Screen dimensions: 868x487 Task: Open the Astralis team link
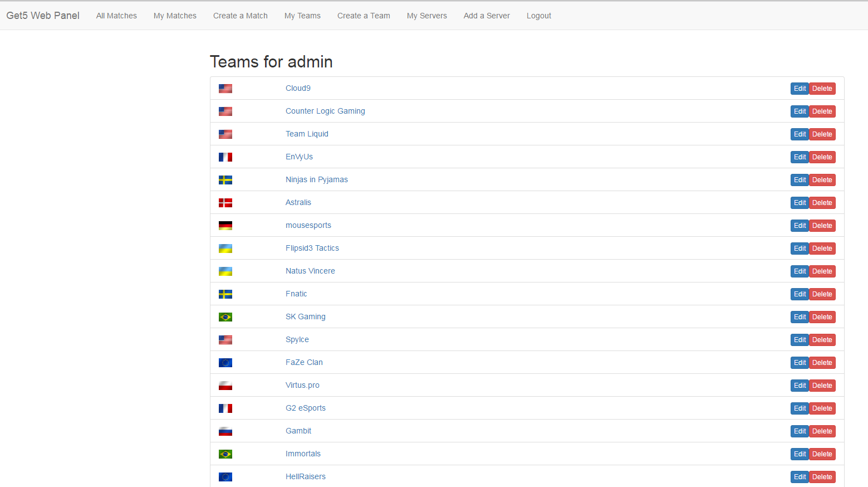point(298,202)
